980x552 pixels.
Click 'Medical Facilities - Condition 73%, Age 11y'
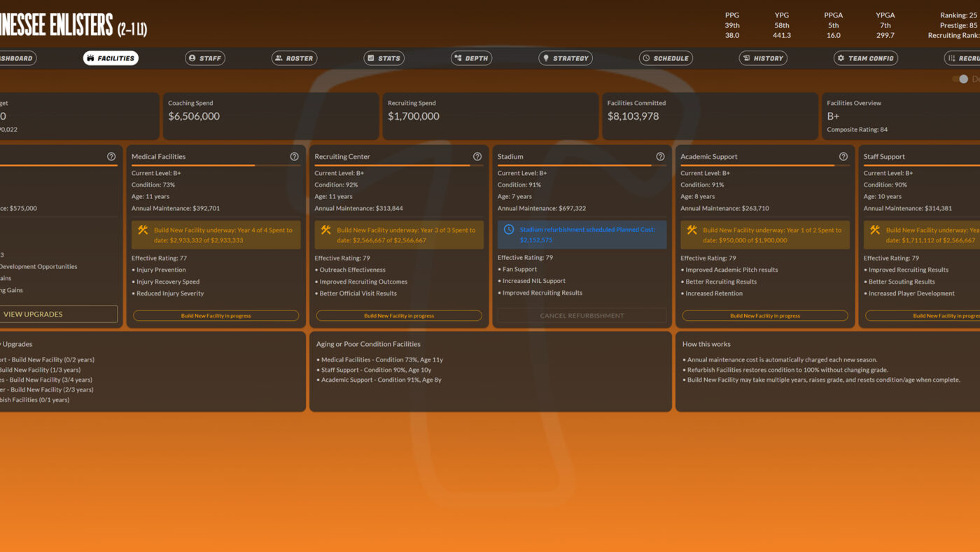tap(382, 359)
